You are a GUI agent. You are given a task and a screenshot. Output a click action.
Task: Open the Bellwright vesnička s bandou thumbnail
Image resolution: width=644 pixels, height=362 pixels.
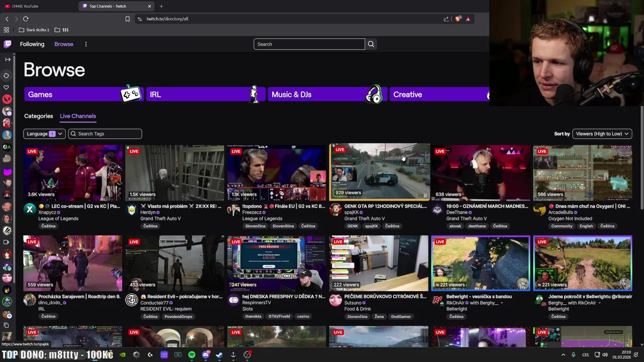[480, 263]
